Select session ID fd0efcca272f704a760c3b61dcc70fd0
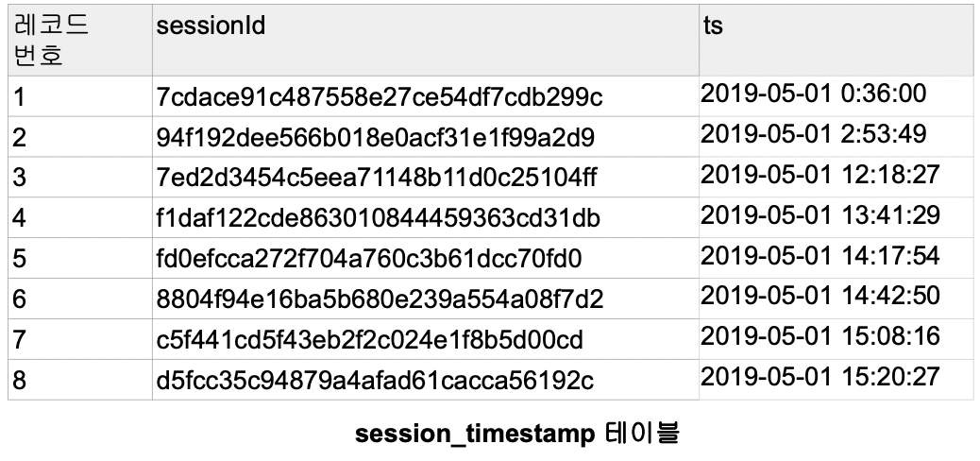 tap(369, 258)
